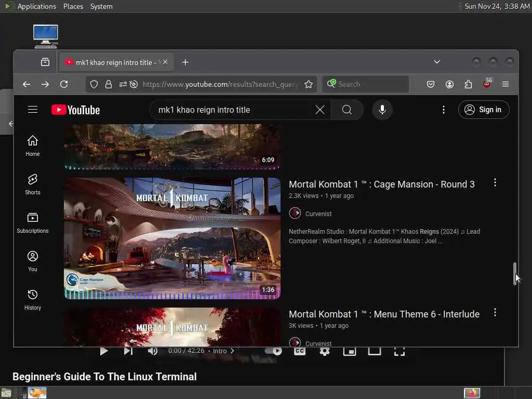Open the Cage Mansion video thumbnail
The height and width of the screenshot is (399, 532).
[x=172, y=238]
